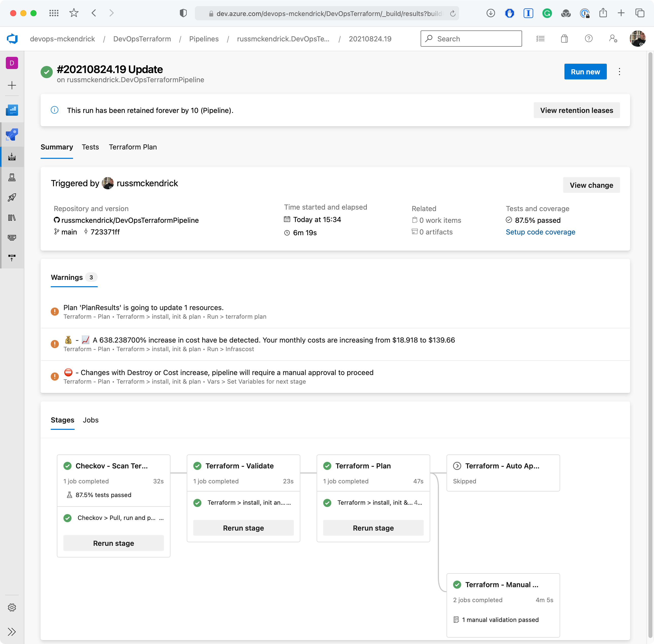Switch to the Tests tab
The image size is (654, 644).
[x=90, y=147]
